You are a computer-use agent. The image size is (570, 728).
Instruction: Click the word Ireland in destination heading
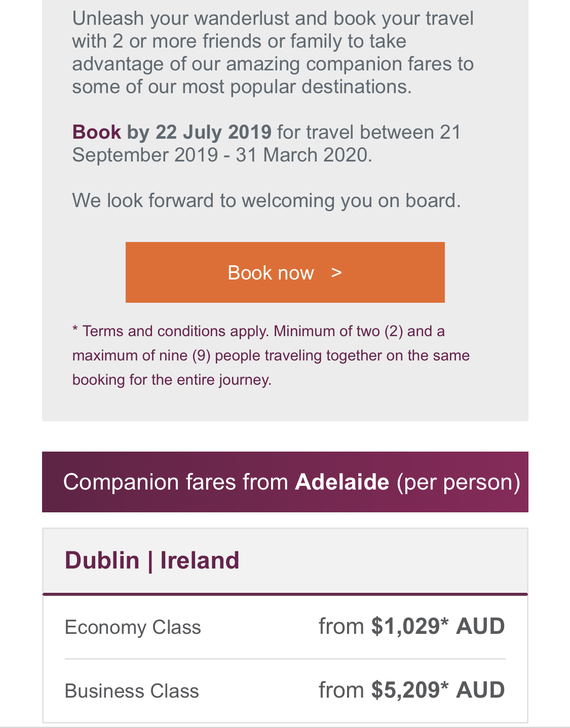tap(200, 560)
